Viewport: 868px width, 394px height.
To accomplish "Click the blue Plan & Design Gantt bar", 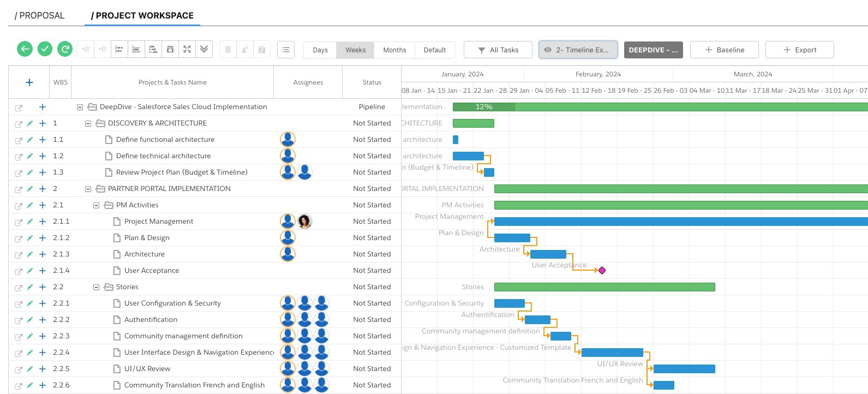I will pyautogui.click(x=512, y=238).
